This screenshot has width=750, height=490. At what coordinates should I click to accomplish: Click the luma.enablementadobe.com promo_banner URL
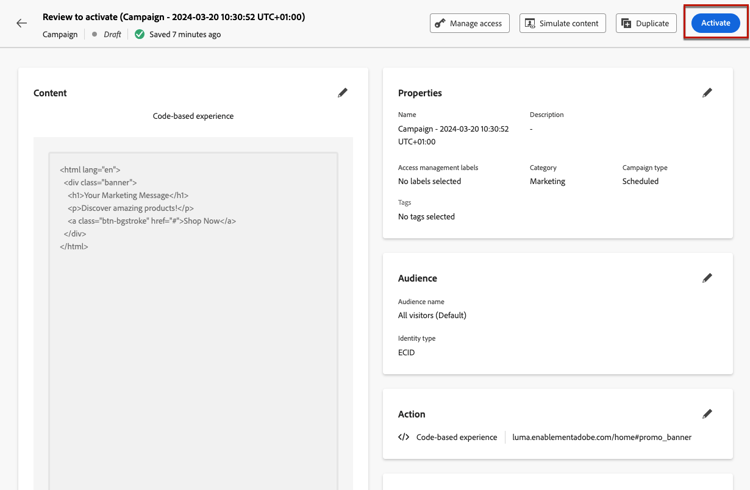tap(602, 437)
